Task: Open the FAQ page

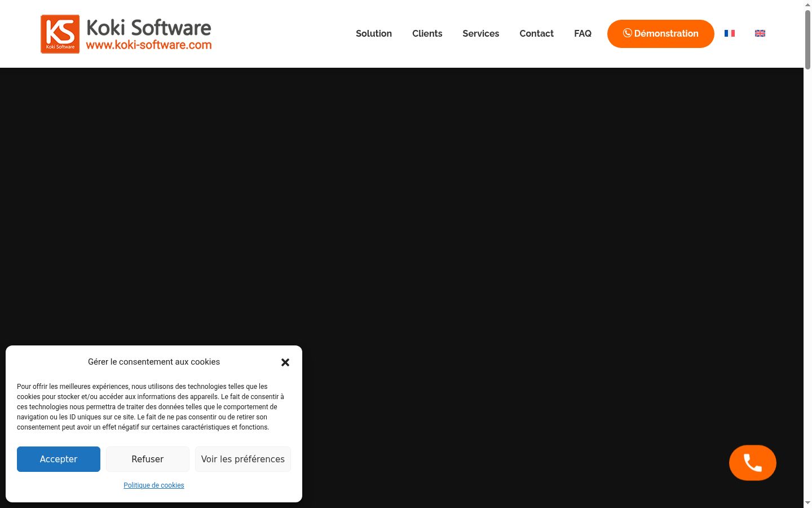Action: pyautogui.click(x=583, y=33)
